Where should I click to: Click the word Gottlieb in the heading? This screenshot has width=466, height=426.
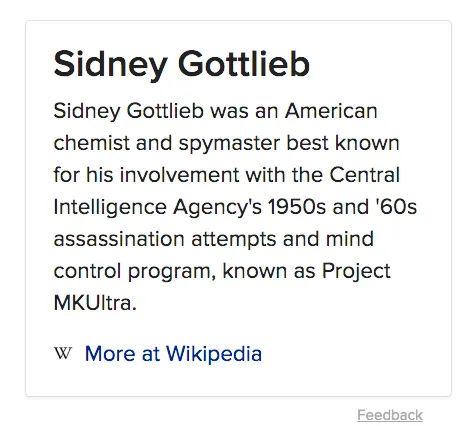pyautogui.click(x=244, y=64)
